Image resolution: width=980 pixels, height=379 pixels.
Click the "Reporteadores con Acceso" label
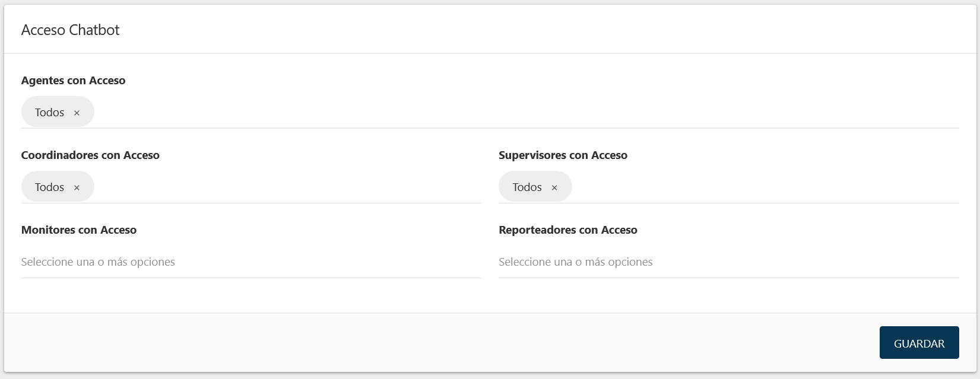[x=568, y=230]
